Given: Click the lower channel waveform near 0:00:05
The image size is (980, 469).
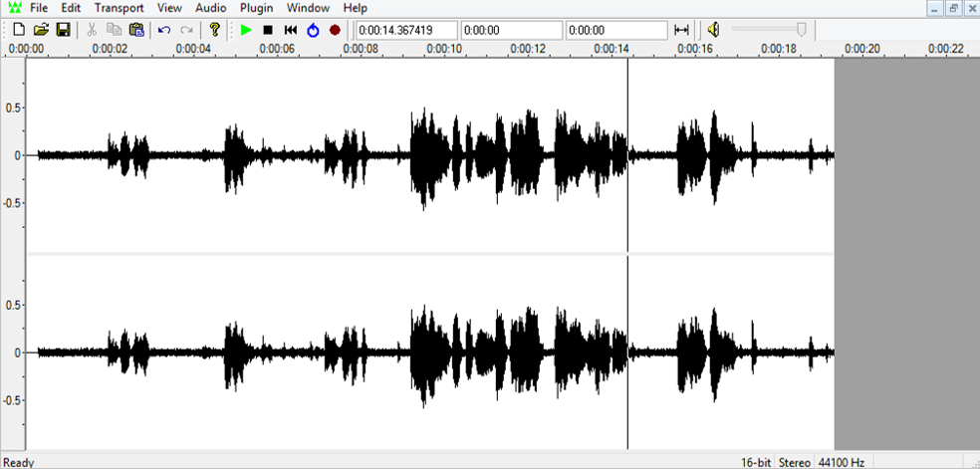Looking at the screenshot, I should [235, 353].
